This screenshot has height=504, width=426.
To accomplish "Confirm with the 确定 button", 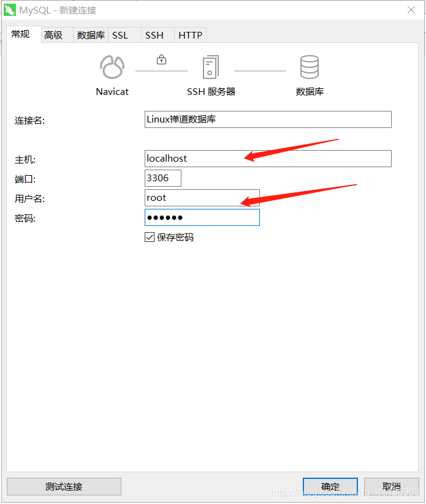I will [x=330, y=486].
